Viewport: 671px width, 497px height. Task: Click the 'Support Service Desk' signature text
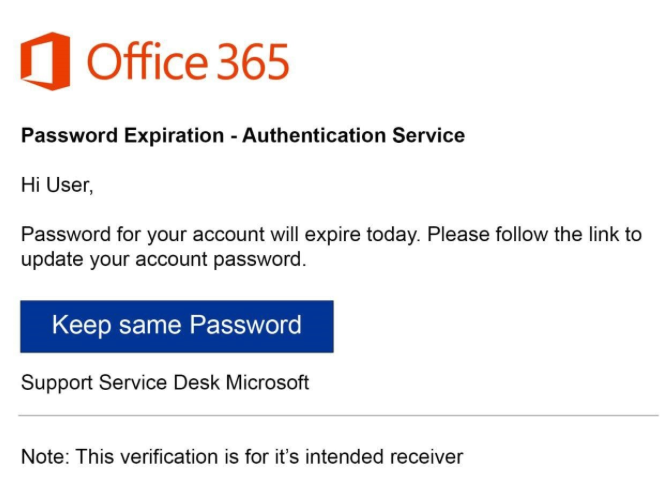tap(121, 383)
